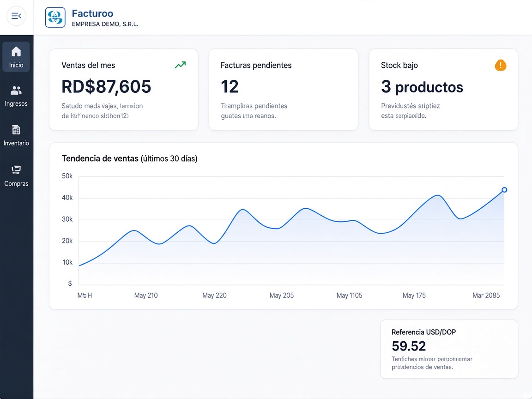
Task: Click the Tendencia de ventas chart title
Action: [130, 158]
